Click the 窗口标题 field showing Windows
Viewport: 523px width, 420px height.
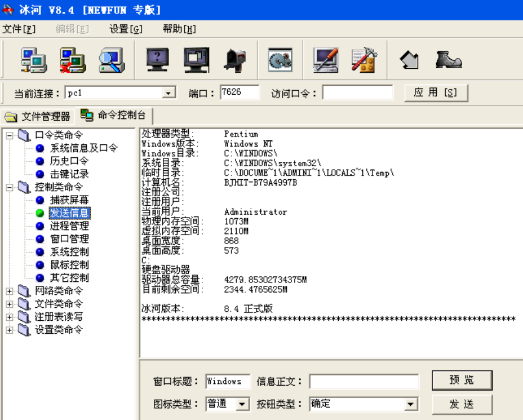(x=228, y=381)
